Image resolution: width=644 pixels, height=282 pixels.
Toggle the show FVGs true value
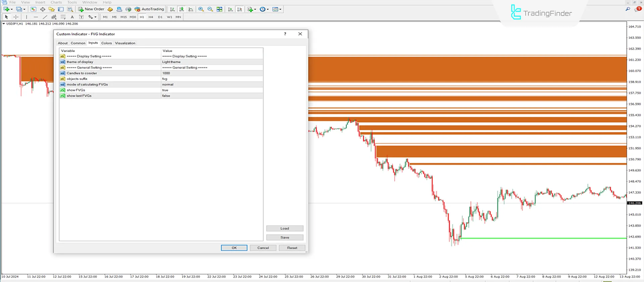click(211, 90)
